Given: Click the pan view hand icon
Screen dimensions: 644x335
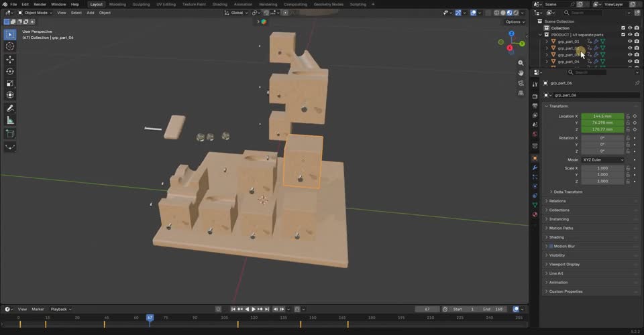Looking at the screenshot, I should (x=521, y=72).
